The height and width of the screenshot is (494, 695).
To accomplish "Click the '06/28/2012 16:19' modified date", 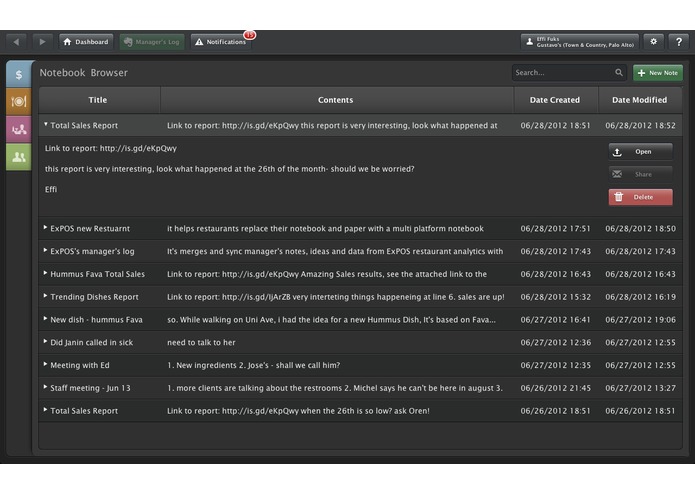I will pyautogui.click(x=640, y=297).
